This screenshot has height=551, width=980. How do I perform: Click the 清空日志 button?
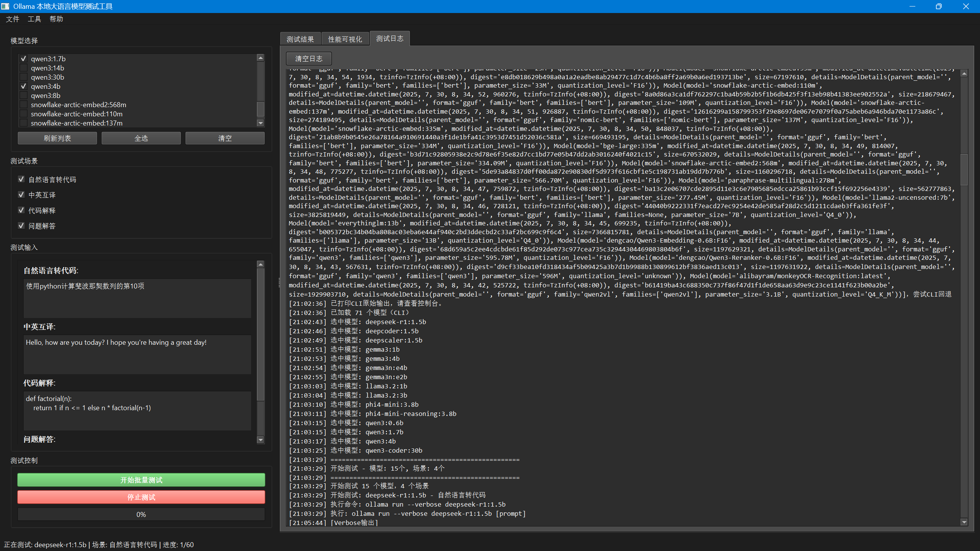309,59
